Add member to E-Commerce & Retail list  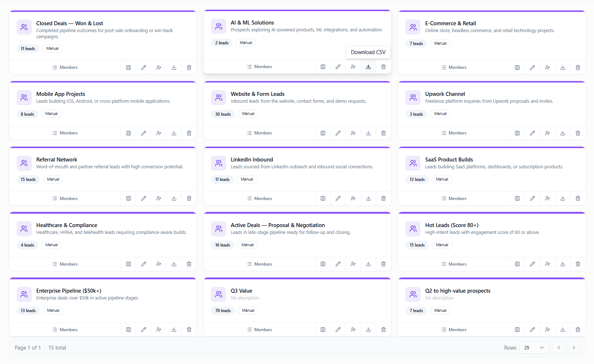click(x=547, y=67)
